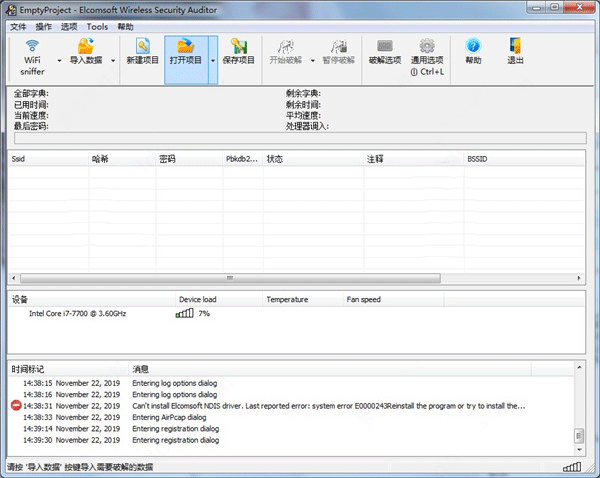Sort the list by Ssid column header
This screenshot has height=478, width=600.
click(49, 159)
